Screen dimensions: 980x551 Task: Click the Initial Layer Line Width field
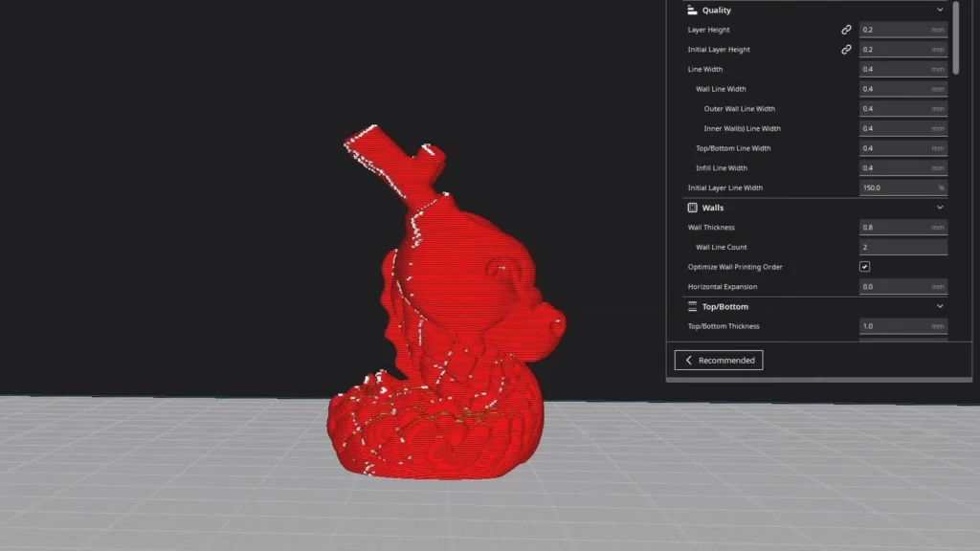tap(903, 187)
